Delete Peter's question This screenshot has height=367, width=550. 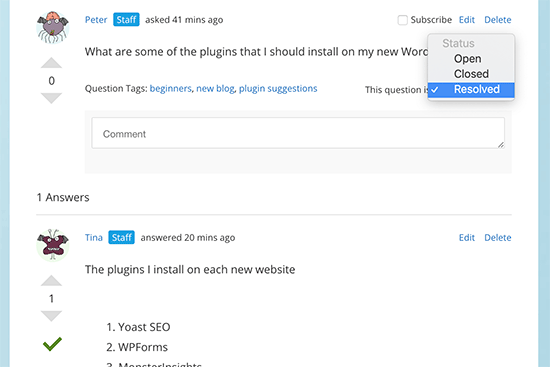coord(497,20)
